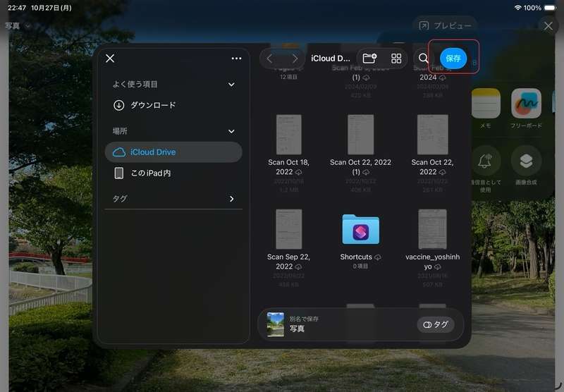Go forward with the right chevron

click(x=295, y=59)
